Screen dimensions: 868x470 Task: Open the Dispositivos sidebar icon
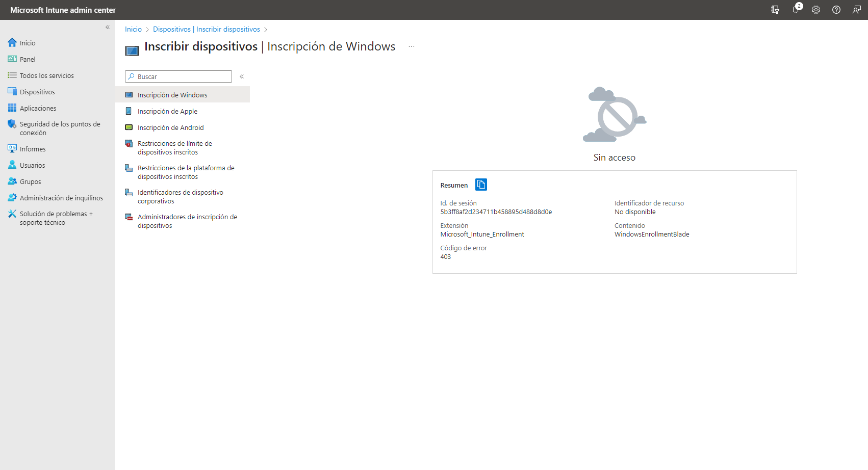(x=12, y=92)
